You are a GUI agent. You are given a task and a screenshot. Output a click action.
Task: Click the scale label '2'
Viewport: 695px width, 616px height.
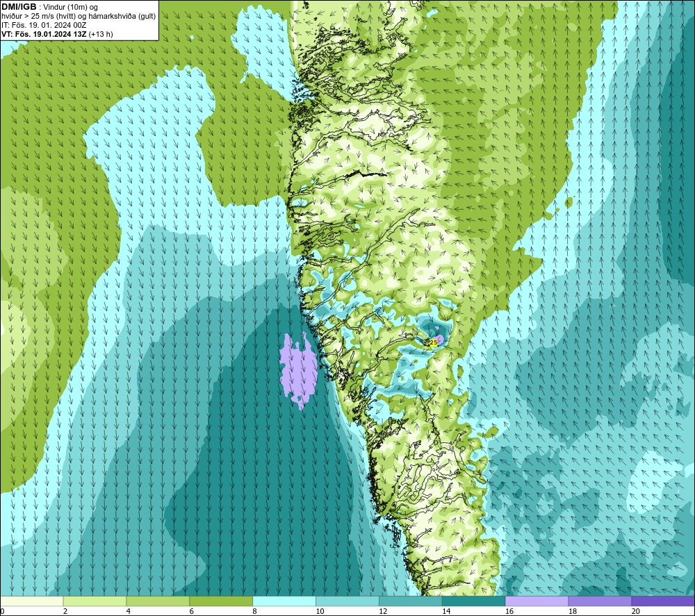pos(65,612)
